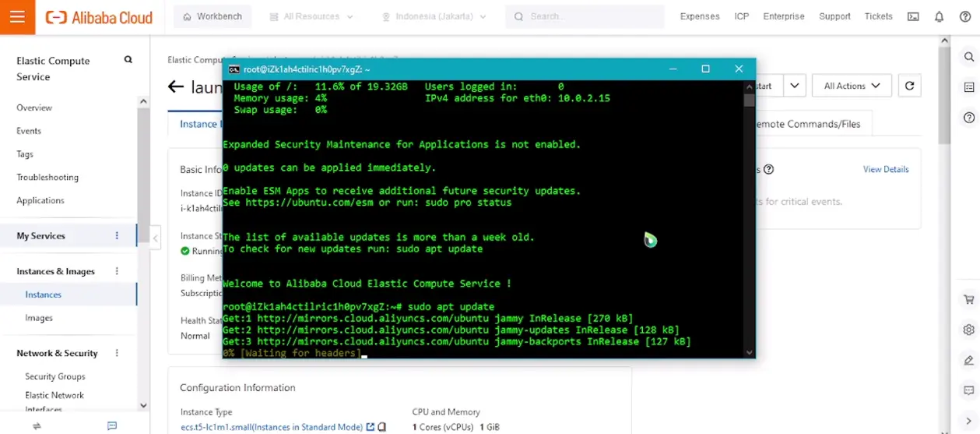Click the search icon beside Elastic Compute Service
Screen dimensions: 980x434
point(128,60)
